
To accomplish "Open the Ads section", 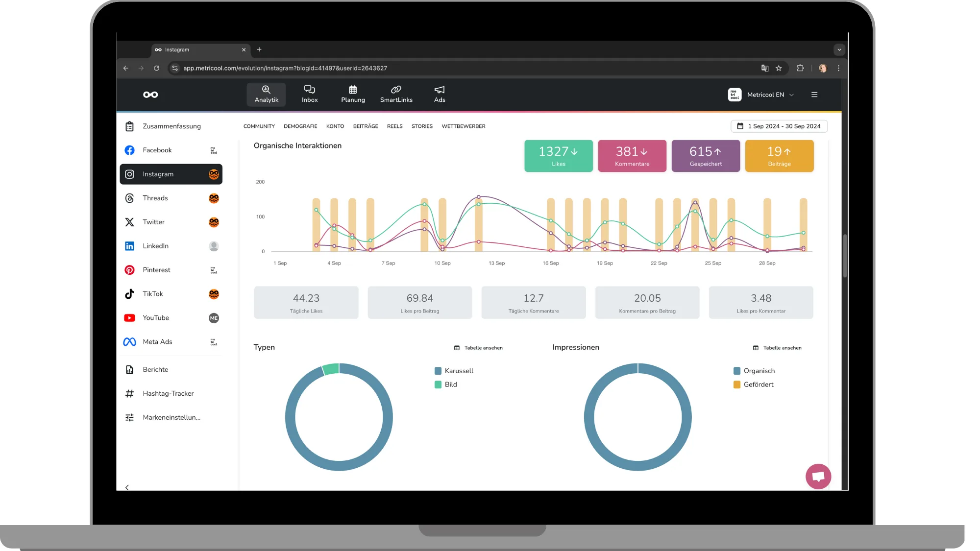I will coord(439,95).
